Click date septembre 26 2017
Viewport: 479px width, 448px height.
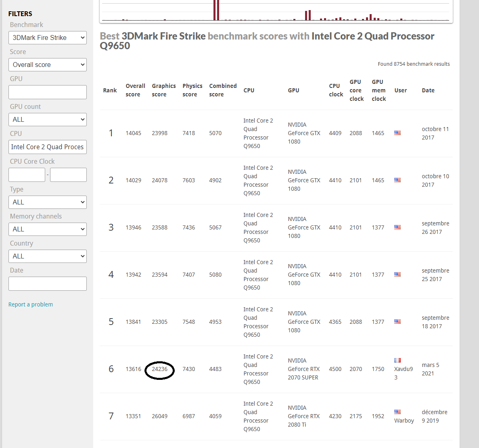[x=435, y=228]
